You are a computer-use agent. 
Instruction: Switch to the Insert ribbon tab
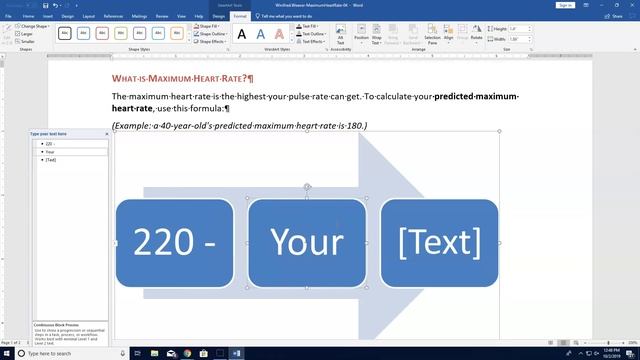(x=48, y=16)
